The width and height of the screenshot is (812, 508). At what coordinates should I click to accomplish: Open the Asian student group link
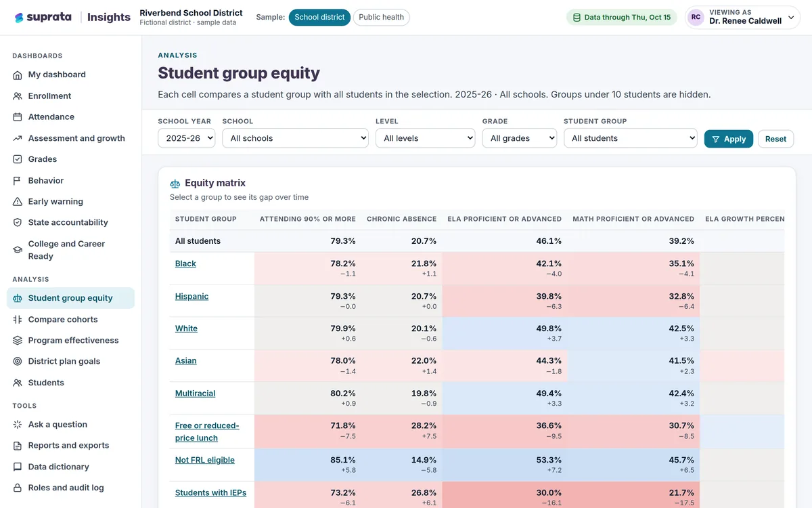pyautogui.click(x=185, y=361)
